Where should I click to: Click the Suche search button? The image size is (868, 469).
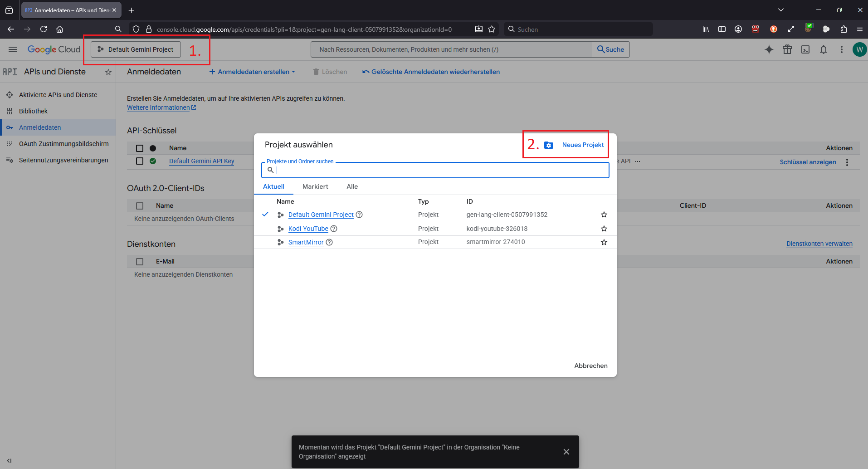click(610, 49)
